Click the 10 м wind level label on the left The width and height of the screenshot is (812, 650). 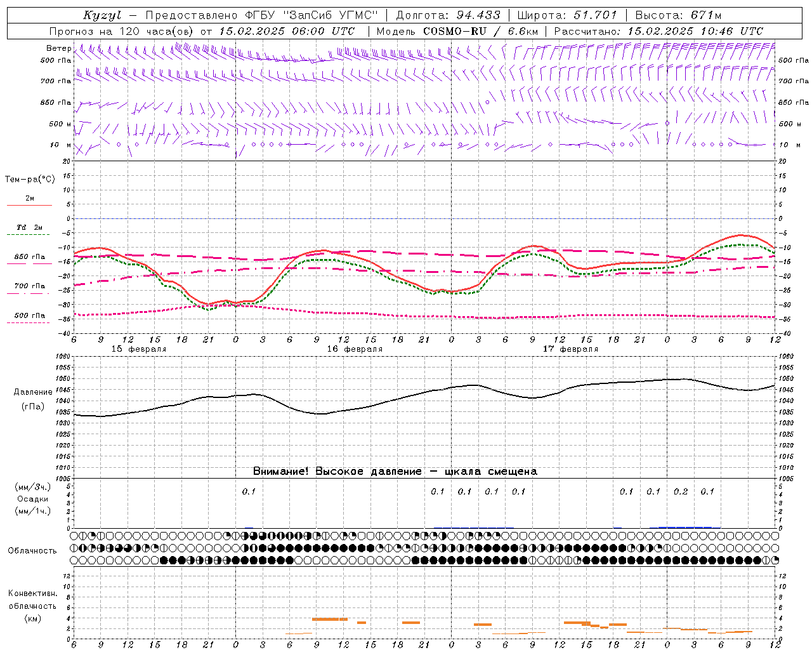pos(61,145)
